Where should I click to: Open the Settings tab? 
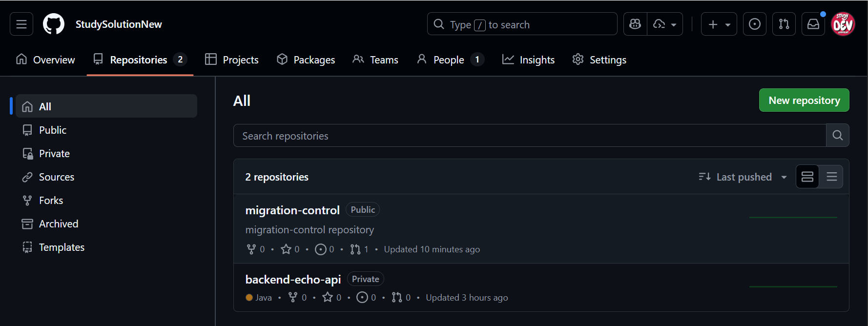(x=599, y=60)
